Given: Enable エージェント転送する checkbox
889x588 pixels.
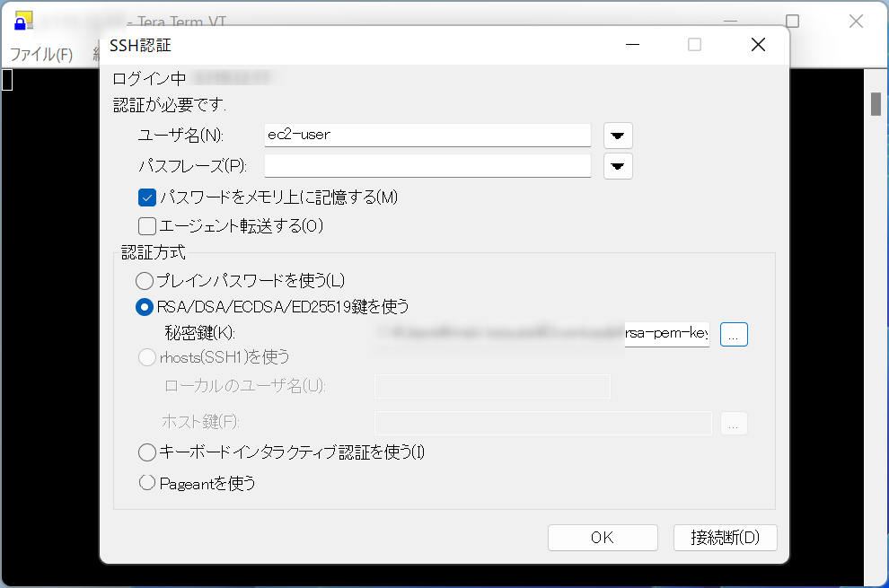Looking at the screenshot, I should [x=147, y=225].
